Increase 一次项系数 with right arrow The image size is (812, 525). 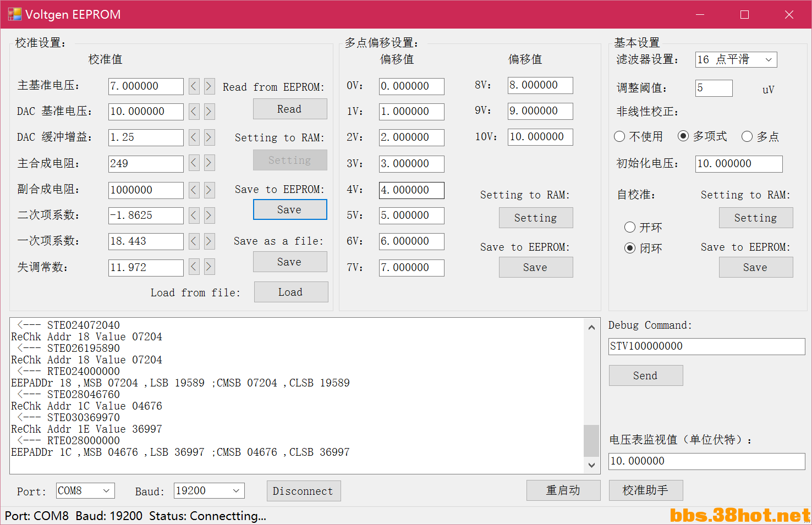[x=209, y=241]
